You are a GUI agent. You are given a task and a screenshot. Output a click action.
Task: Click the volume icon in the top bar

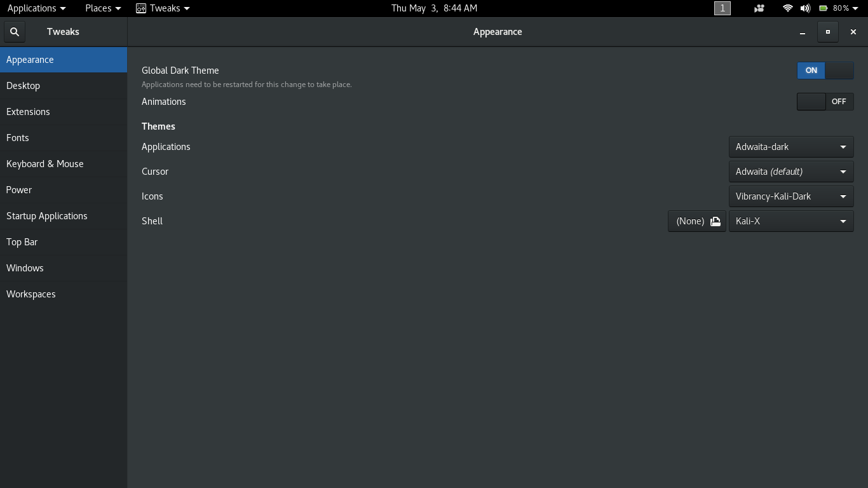[x=806, y=8]
